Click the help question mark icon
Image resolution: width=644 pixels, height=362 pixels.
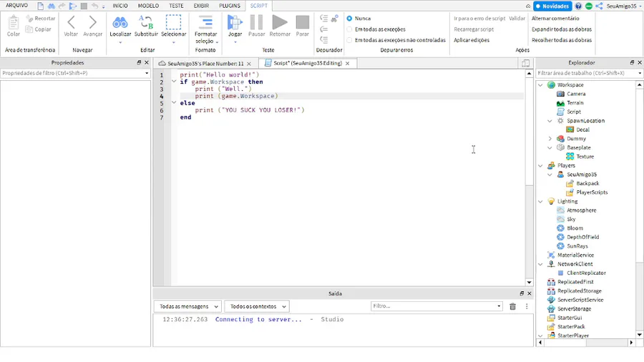coord(578,6)
